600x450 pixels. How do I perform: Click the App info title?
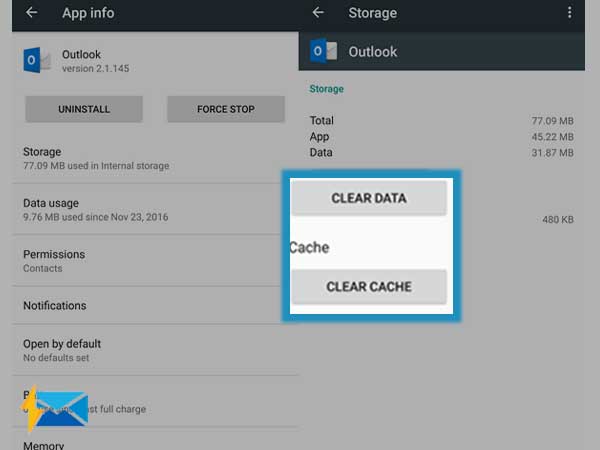[88, 13]
